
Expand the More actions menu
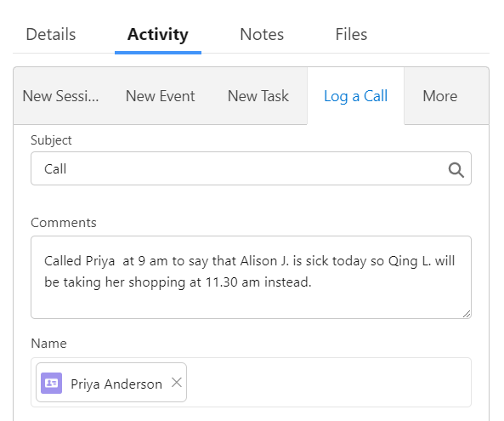click(439, 96)
